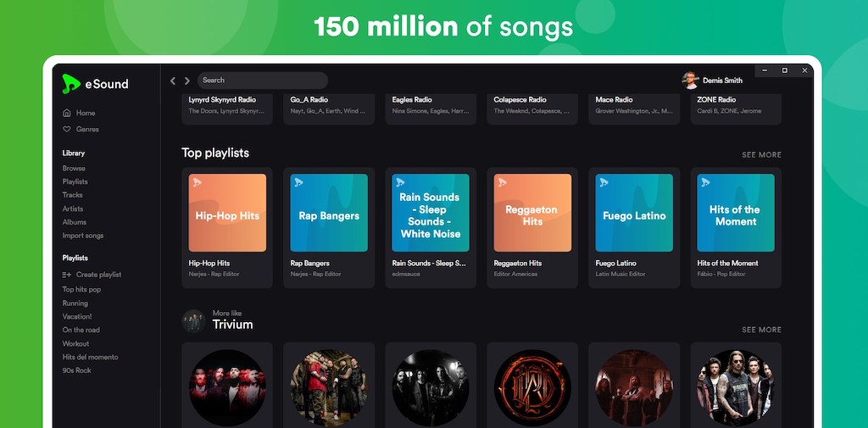Open Home via the house icon

tap(67, 113)
